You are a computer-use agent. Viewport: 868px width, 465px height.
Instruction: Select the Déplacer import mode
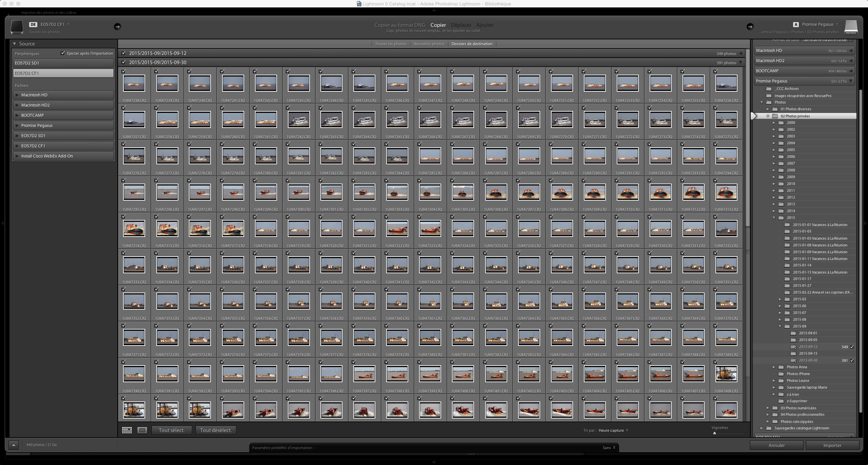(461, 25)
